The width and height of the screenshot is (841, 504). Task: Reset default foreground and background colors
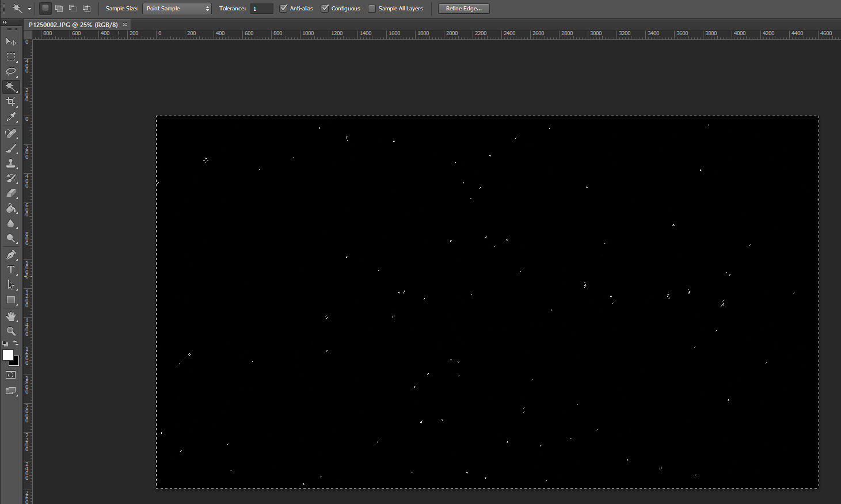(5, 343)
